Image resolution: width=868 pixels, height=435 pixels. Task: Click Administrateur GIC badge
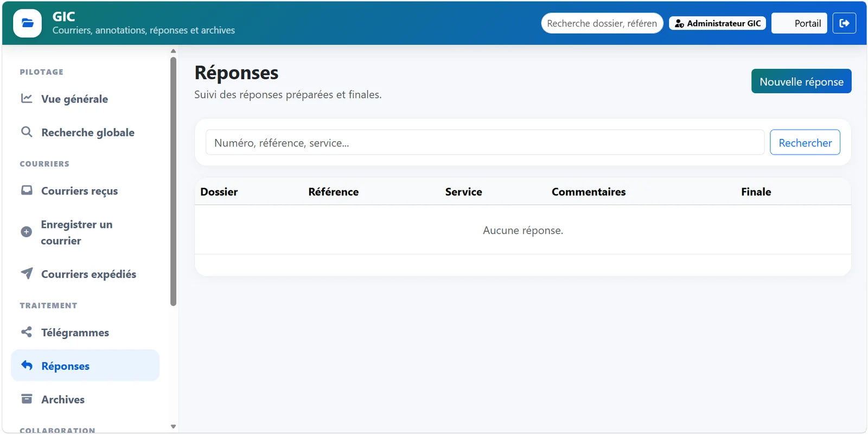pyautogui.click(x=717, y=23)
